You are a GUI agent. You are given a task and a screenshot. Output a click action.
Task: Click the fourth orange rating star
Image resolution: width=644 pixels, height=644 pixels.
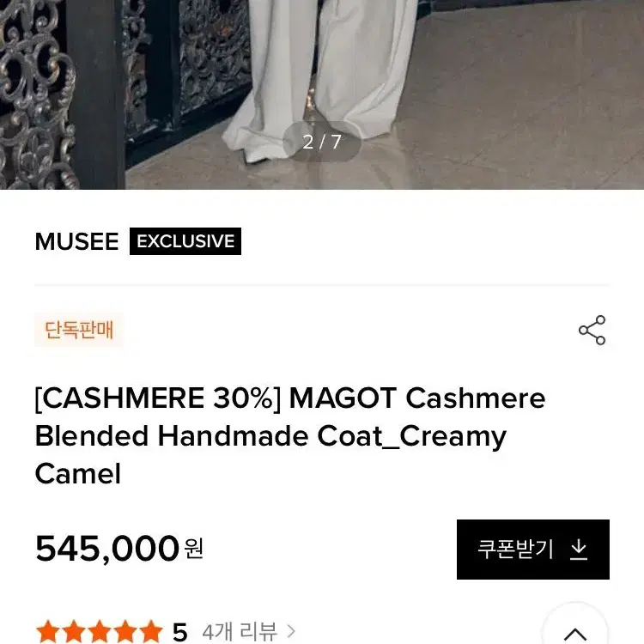click(125, 631)
